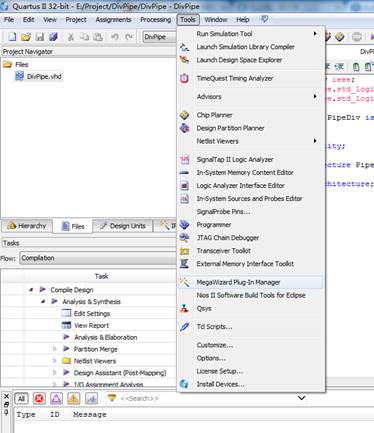The image size is (374, 433).
Task: Select MegaWizard Plug-In Manager menu entry
Action: (251, 282)
